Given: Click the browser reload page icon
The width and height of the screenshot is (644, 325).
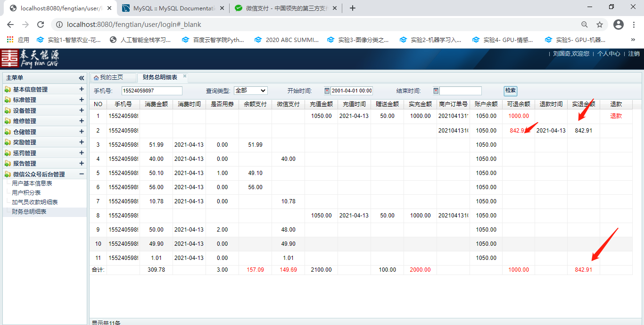Looking at the screenshot, I should tap(41, 25).
